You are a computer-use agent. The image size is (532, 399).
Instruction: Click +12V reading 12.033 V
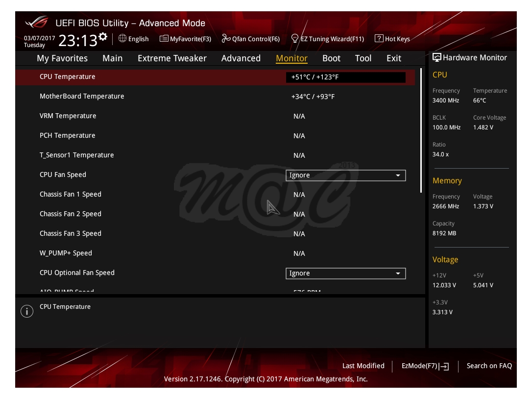[444, 285]
